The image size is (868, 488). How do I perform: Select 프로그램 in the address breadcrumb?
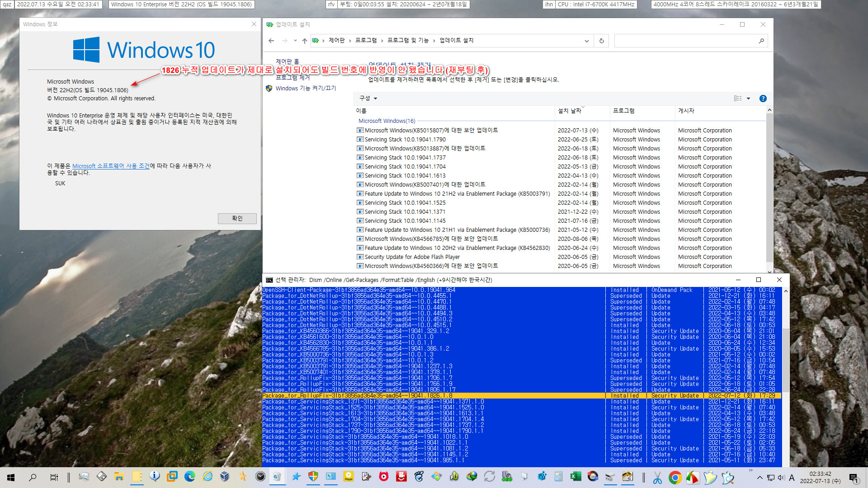click(x=366, y=40)
